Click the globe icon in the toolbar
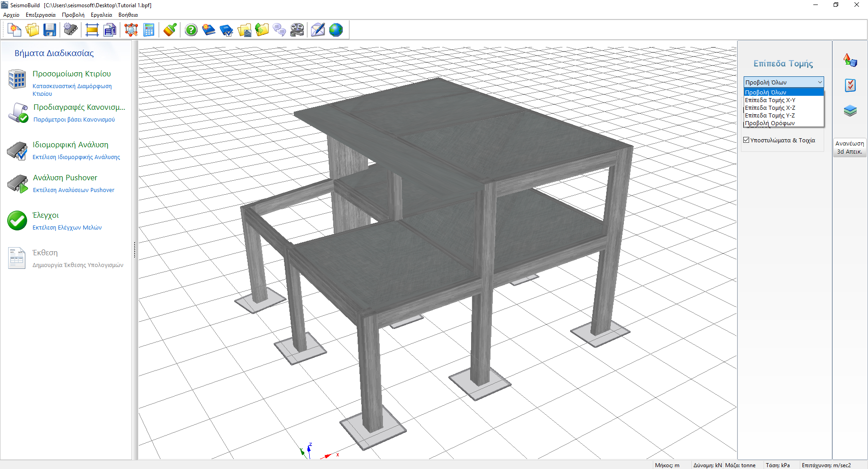 click(336, 30)
